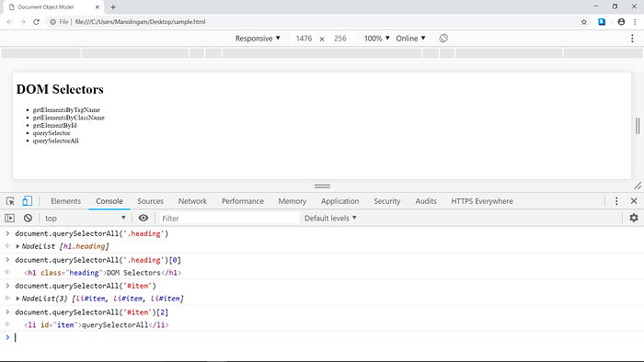Open the user profile icon
The image size is (644, 362).
pyautogui.click(x=621, y=22)
